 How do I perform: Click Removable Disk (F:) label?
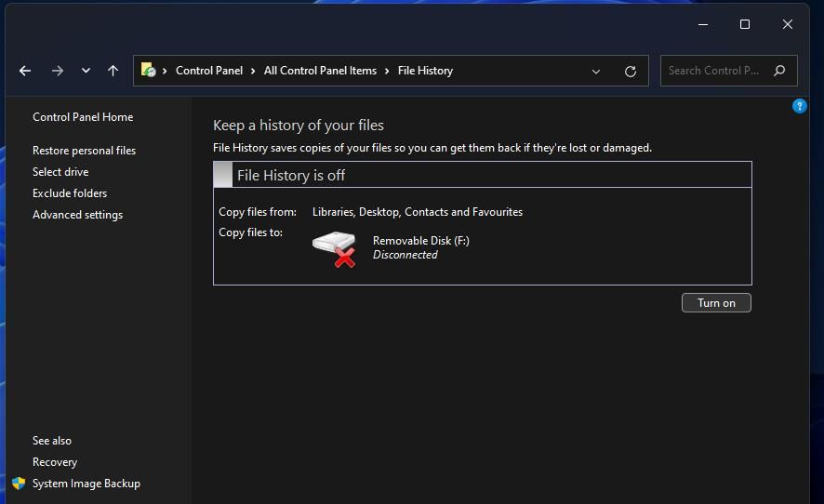click(x=421, y=241)
